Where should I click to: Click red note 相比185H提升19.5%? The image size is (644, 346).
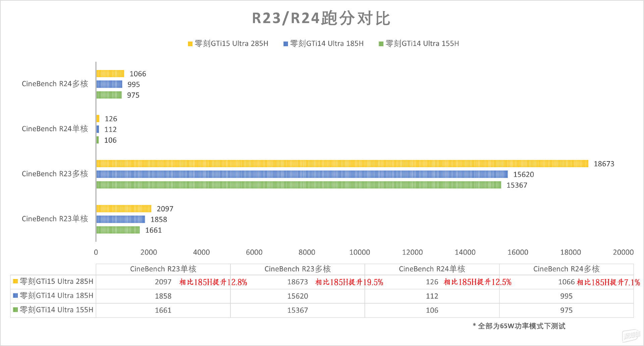point(349,282)
